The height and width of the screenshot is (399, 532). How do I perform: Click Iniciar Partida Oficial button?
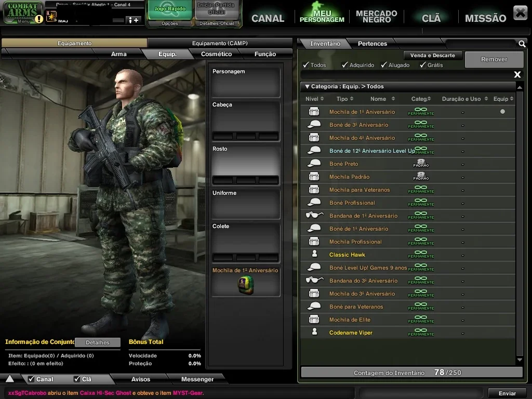[x=216, y=9]
